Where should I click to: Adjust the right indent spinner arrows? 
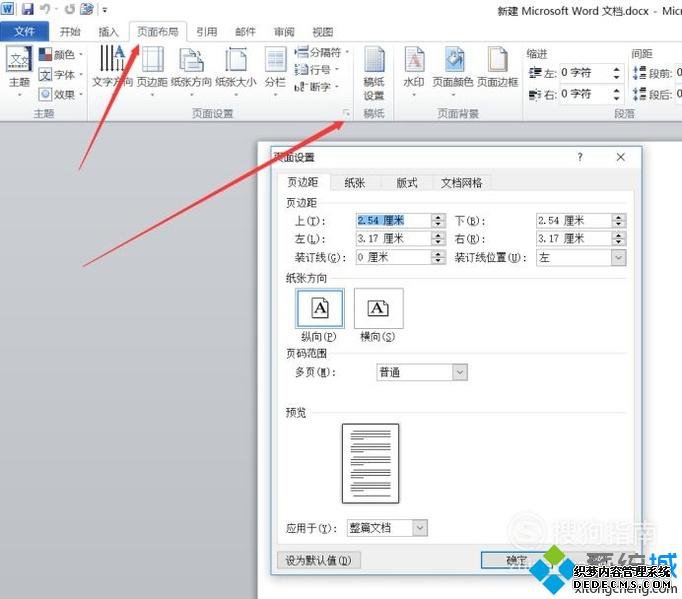coord(617,94)
